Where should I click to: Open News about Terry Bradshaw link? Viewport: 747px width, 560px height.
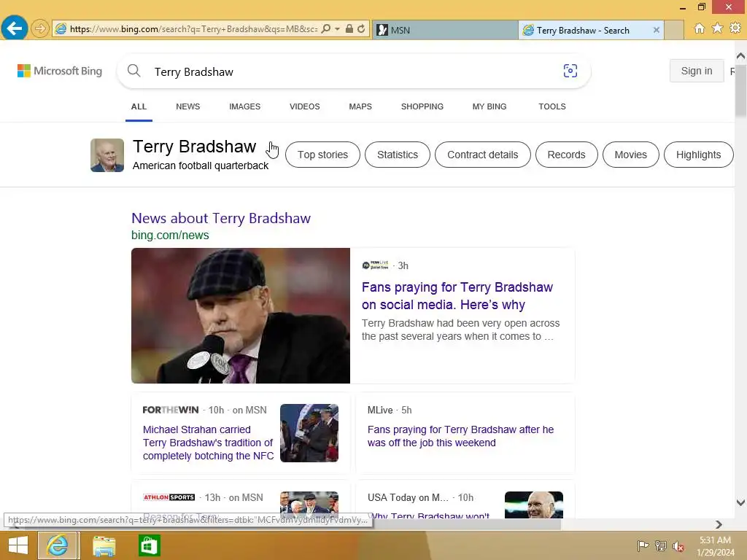(221, 218)
